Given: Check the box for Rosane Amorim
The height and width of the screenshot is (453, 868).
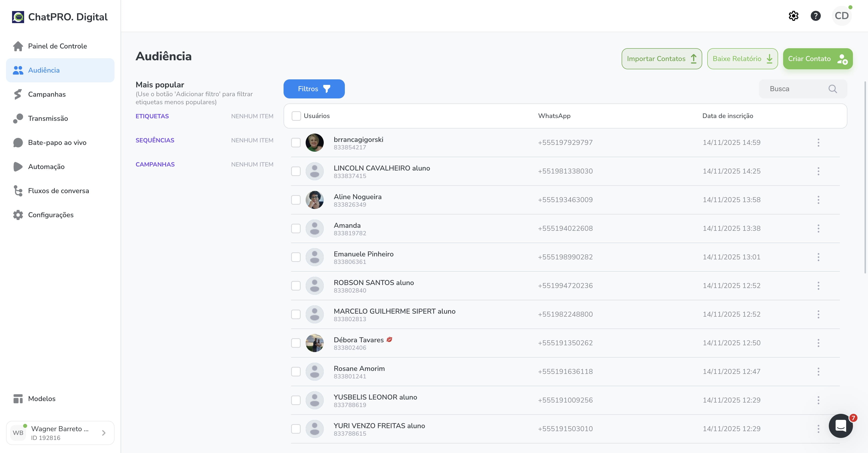Looking at the screenshot, I should 296,371.
